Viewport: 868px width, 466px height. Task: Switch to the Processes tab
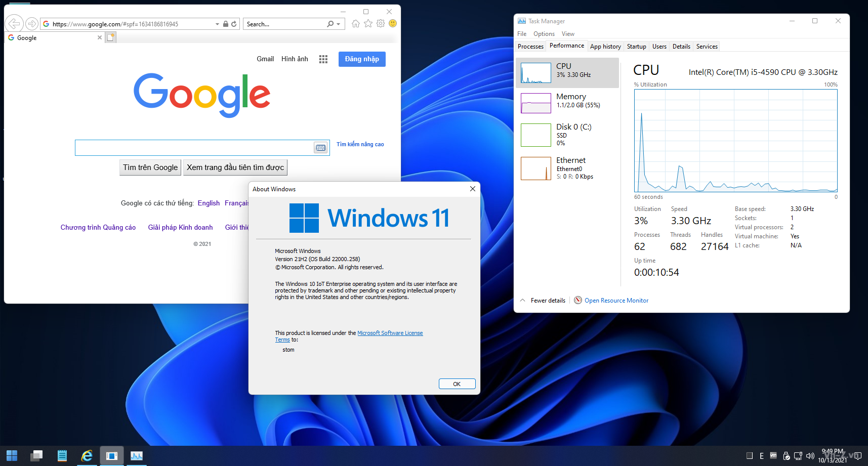click(x=530, y=47)
